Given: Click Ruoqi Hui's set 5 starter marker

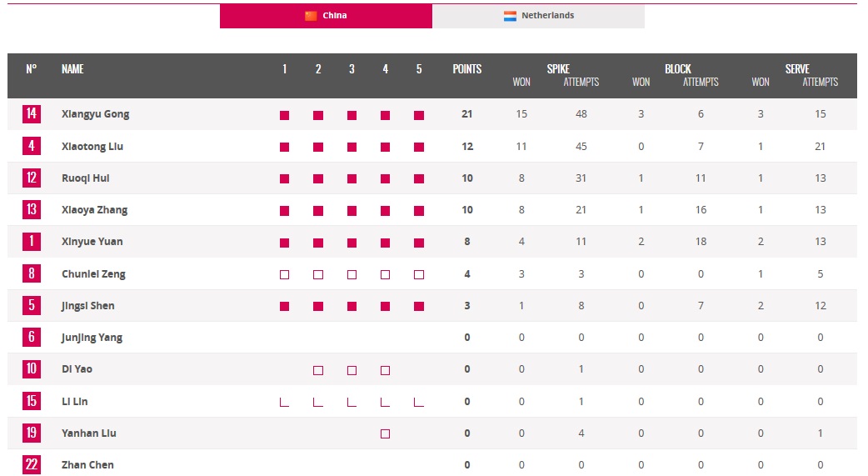Looking at the screenshot, I should click(x=419, y=179).
